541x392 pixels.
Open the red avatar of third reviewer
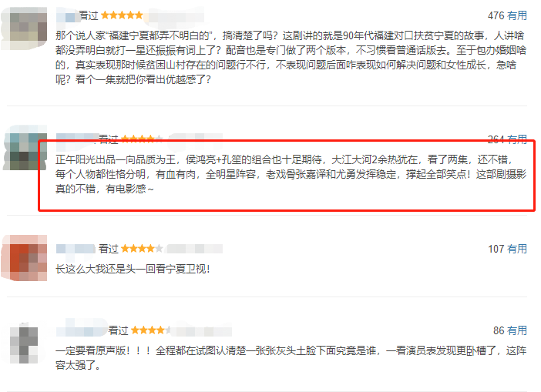coord(24,257)
